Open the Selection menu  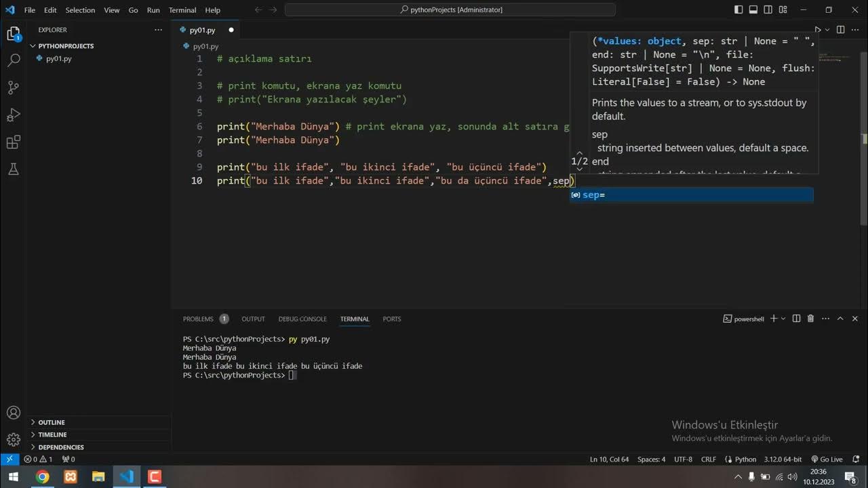click(80, 10)
